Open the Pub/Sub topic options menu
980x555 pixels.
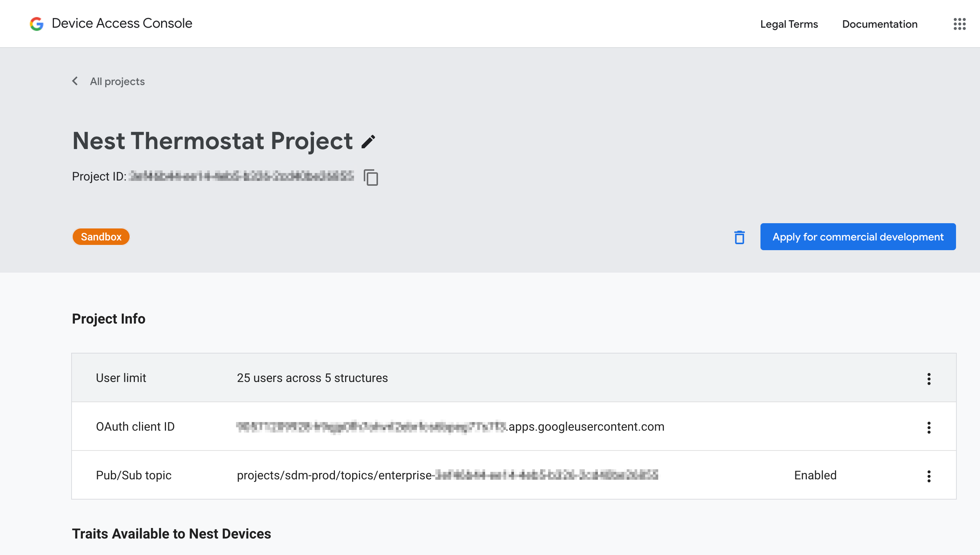click(929, 476)
